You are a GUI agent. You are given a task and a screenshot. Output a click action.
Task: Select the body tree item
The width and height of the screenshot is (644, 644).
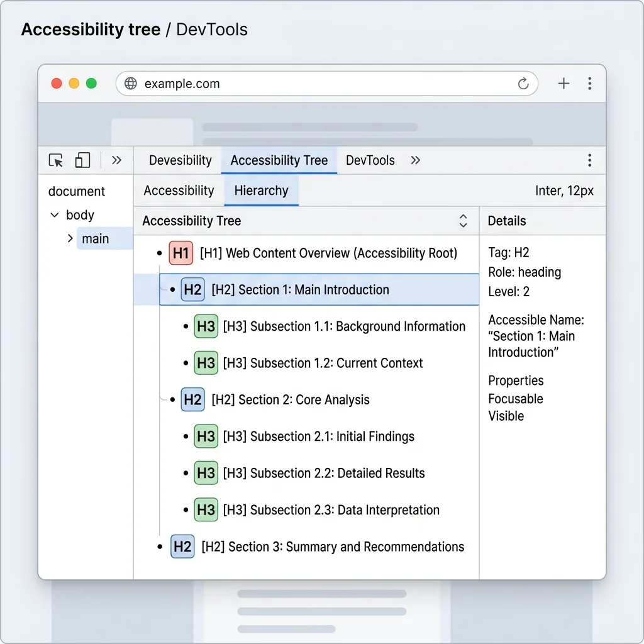pos(80,215)
